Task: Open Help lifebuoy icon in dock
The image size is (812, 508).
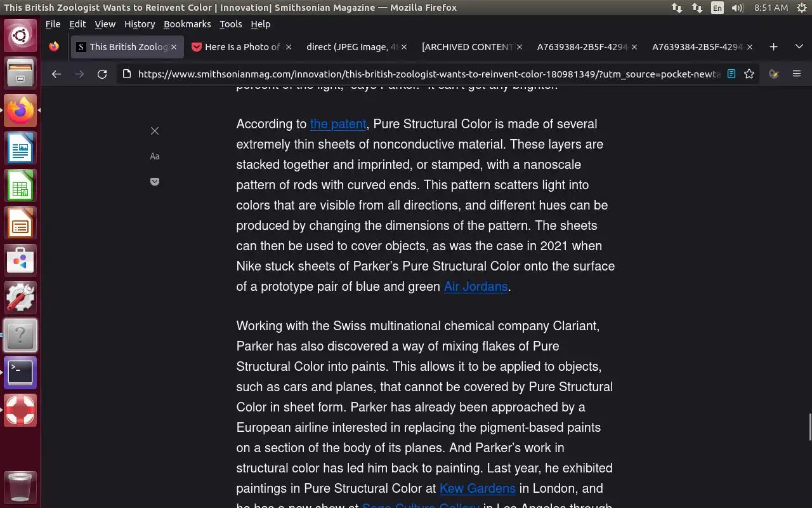Action: (20, 410)
